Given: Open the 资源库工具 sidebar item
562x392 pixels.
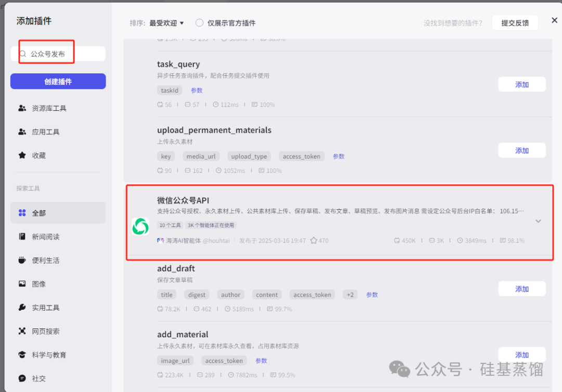Looking at the screenshot, I should (58, 108).
